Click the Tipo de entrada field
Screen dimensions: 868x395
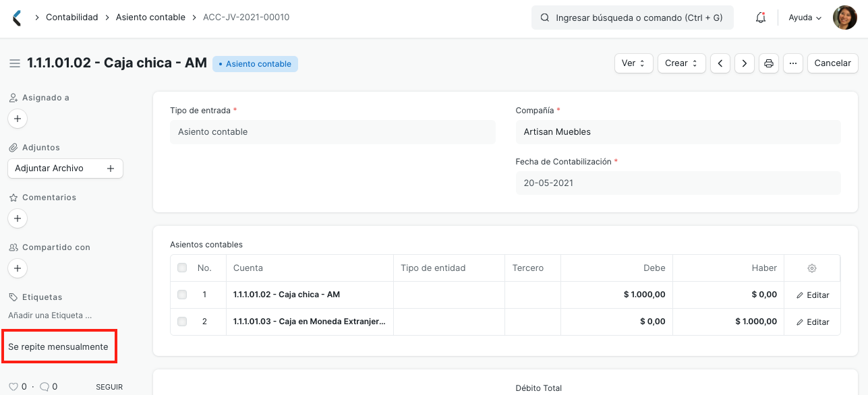point(332,132)
